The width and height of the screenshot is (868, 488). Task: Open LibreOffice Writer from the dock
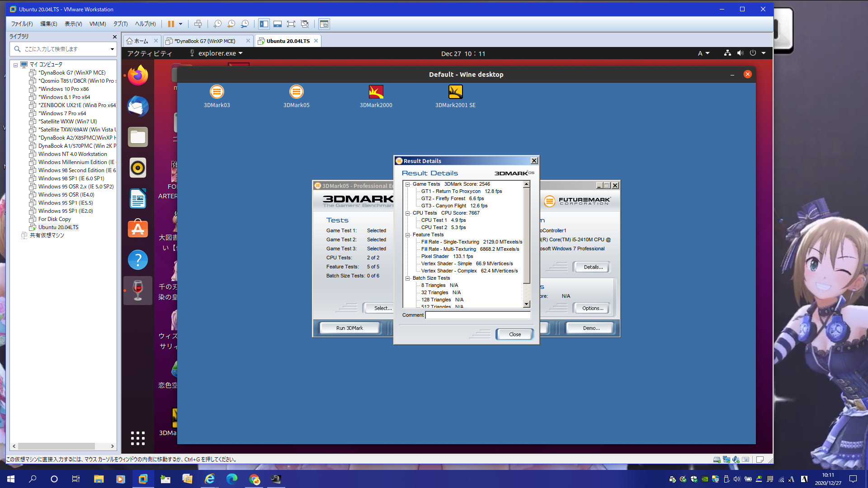[138, 198]
